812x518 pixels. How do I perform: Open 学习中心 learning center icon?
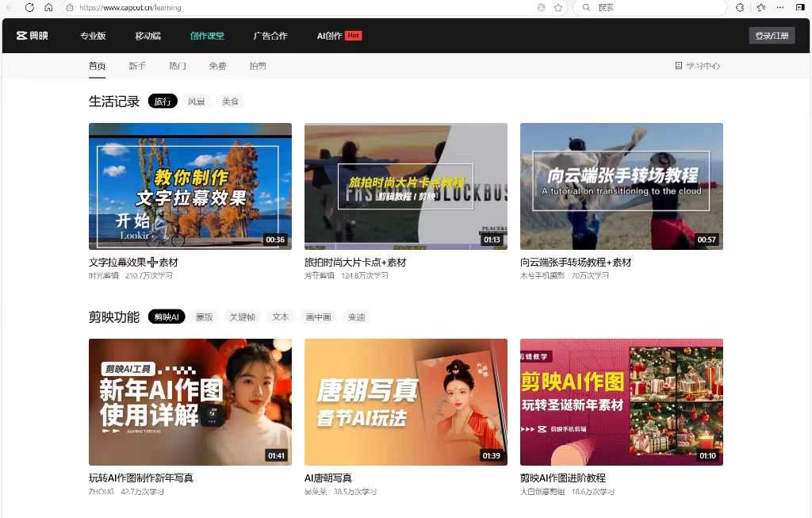tap(678, 66)
